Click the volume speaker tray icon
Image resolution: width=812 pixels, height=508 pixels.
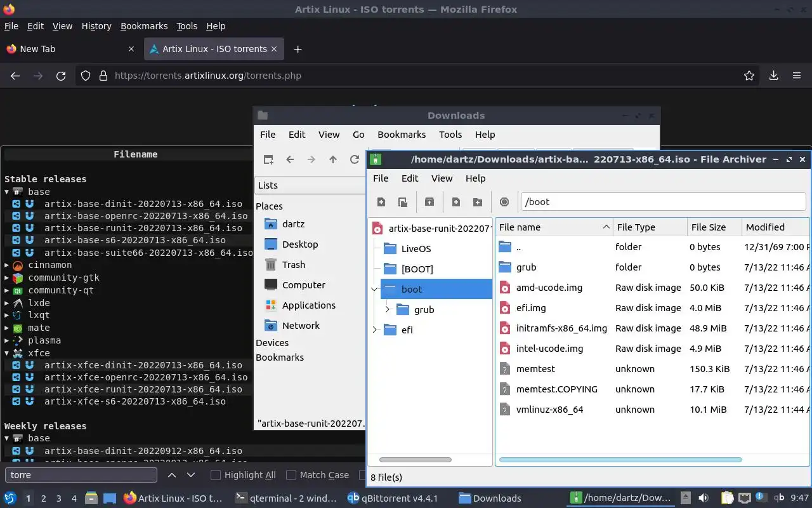pos(704,498)
